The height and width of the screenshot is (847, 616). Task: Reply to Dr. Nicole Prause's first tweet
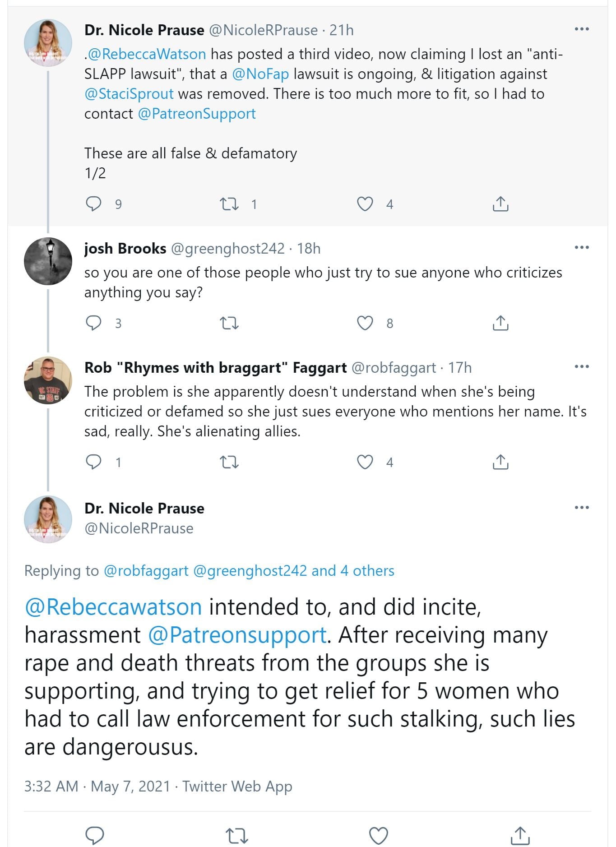click(94, 204)
